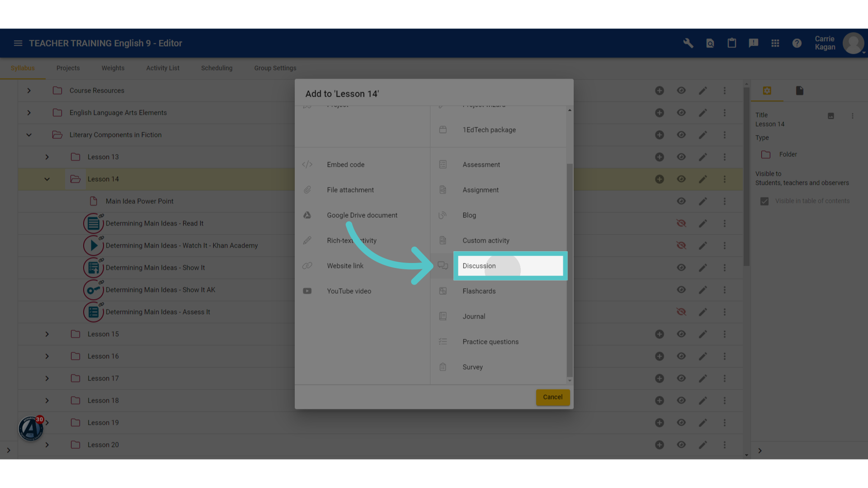This screenshot has width=868, height=488.
Task: Select the settings tab icon in right panel
Action: 767,90
